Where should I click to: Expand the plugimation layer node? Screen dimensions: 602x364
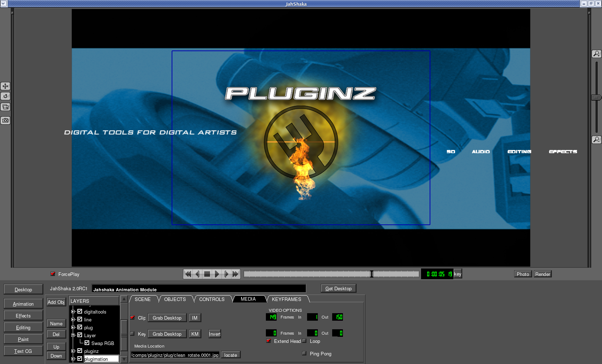coord(73,359)
